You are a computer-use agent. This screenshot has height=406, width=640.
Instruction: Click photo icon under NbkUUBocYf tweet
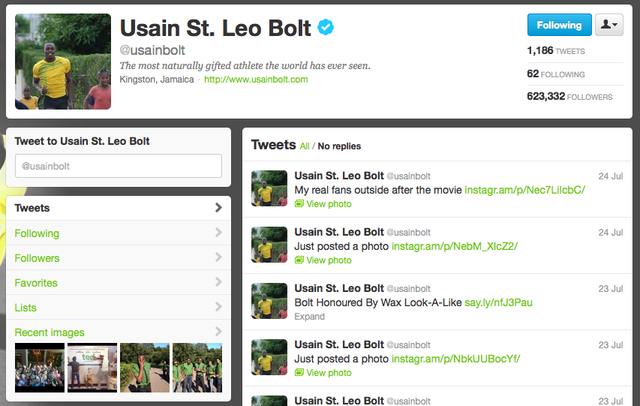(x=299, y=373)
